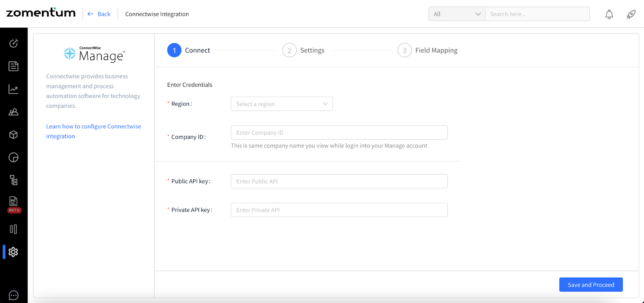Open the settings gear icon in sidebar
The image size is (644, 303).
14,252
